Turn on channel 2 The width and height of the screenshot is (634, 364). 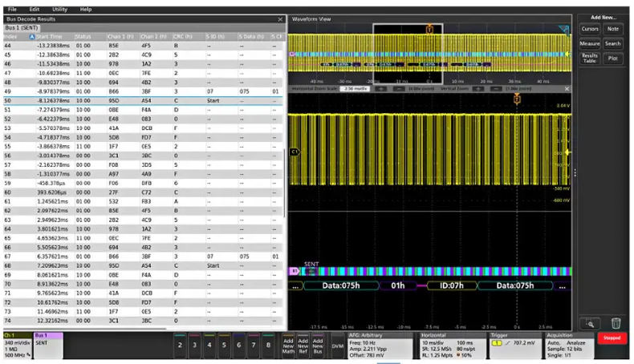(x=180, y=346)
